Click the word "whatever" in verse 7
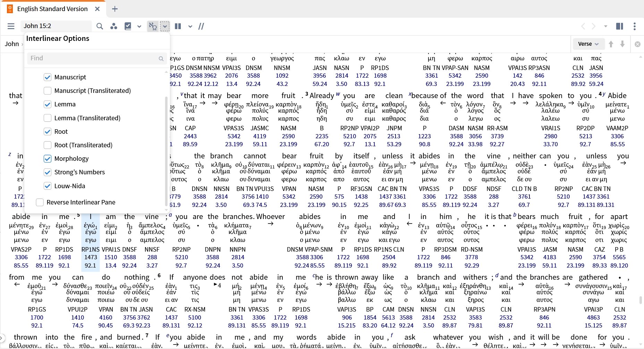This screenshot has height=349, width=644. coord(448,338)
